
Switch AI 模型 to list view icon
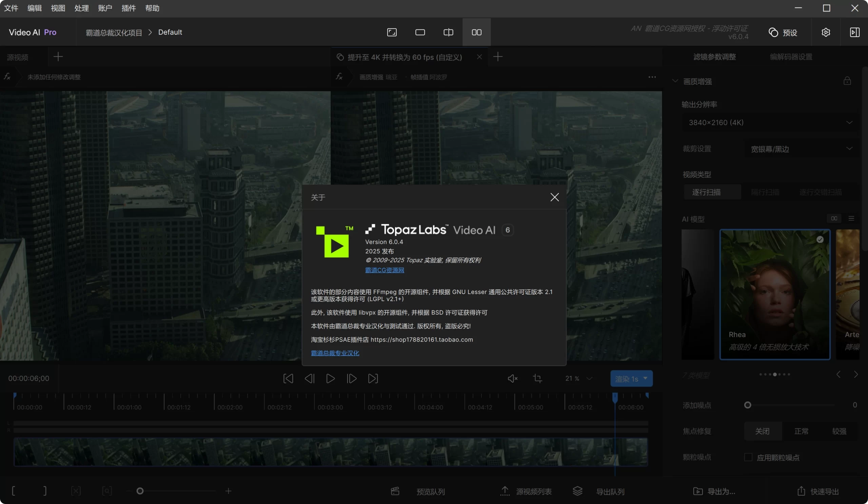pos(851,218)
